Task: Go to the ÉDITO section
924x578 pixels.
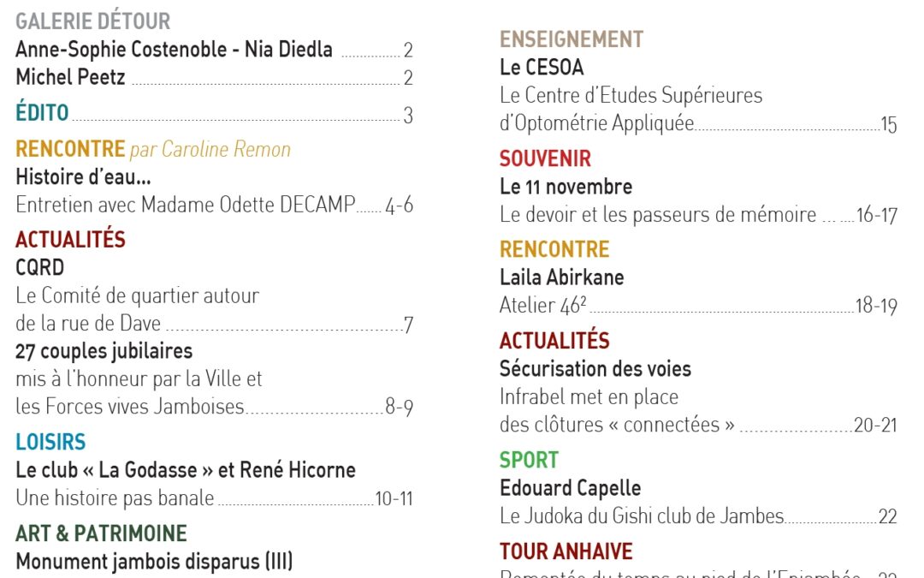Action: click(x=42, y=112)
